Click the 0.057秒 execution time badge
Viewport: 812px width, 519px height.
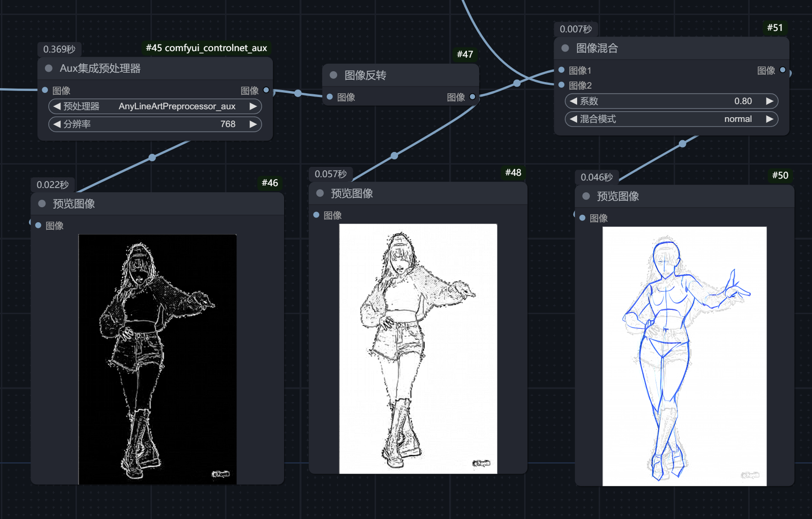coord(331,174)
